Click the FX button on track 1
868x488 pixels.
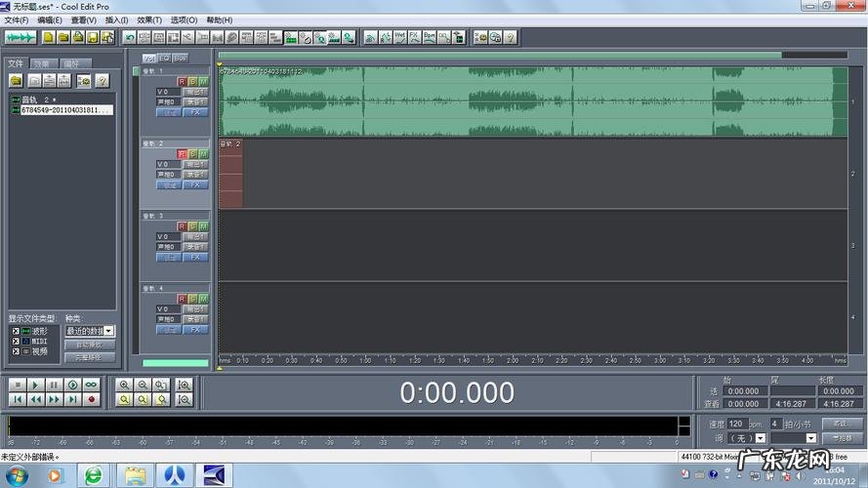[x=196, y=112]
